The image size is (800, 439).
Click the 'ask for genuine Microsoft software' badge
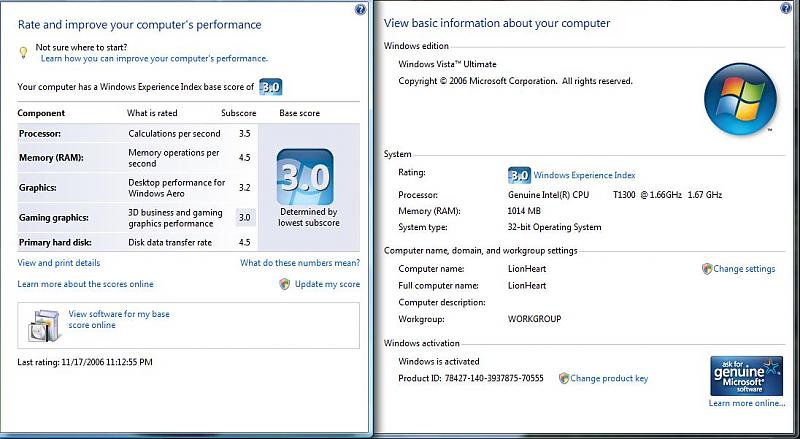746,376
